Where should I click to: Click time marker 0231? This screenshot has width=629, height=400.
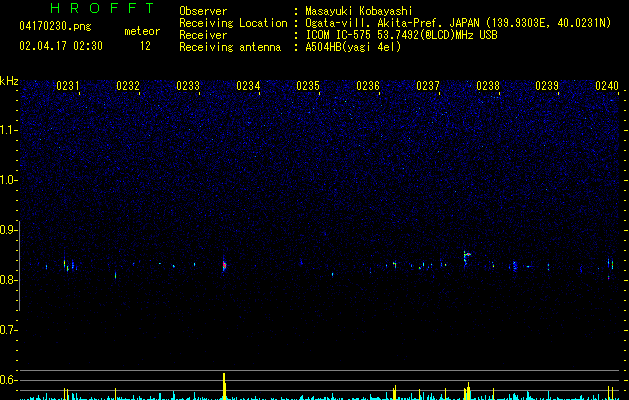click(x=68, y=86)
